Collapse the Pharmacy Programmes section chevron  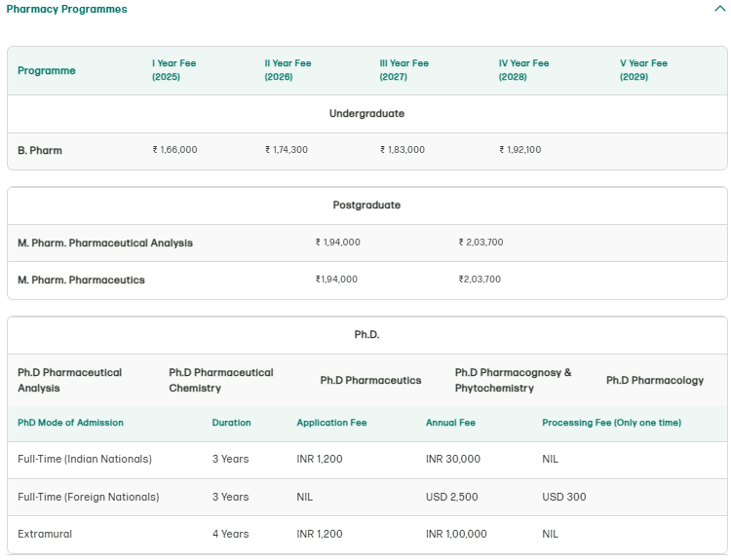[719, 9]
